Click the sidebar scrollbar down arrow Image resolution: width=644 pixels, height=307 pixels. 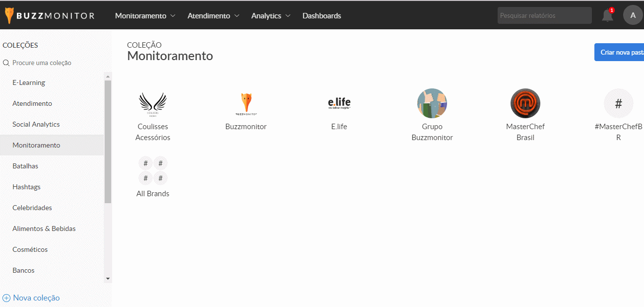108,279
